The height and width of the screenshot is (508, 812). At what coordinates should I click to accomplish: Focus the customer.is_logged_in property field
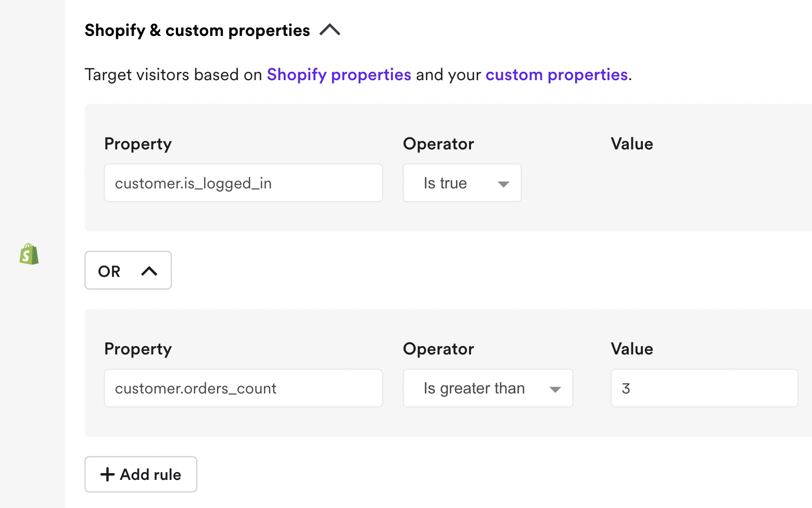click(x=243, y=183)
